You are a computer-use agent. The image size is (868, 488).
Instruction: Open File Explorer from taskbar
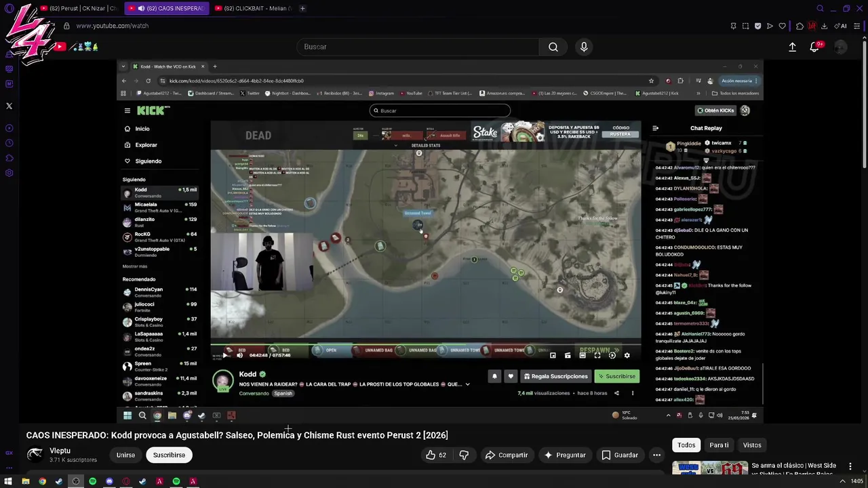(x=25, y=481)
